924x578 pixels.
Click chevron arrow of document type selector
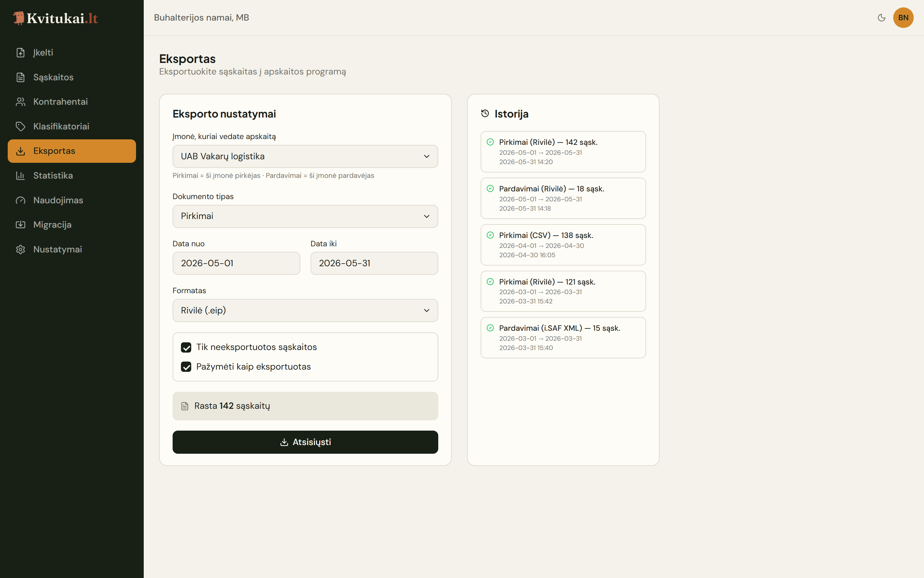pyautogui.click(x=426, y=216)
